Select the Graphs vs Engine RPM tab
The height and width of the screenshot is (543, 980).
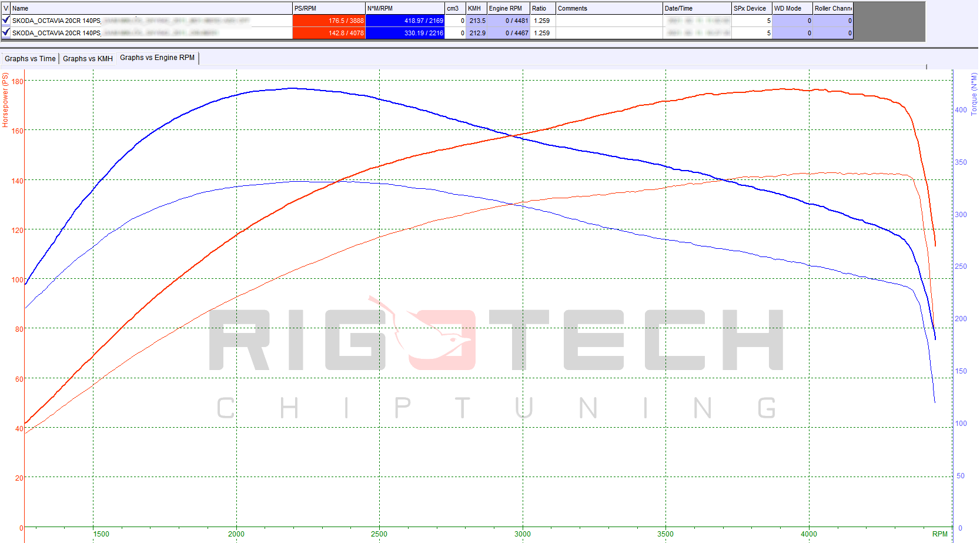[157, 58]
